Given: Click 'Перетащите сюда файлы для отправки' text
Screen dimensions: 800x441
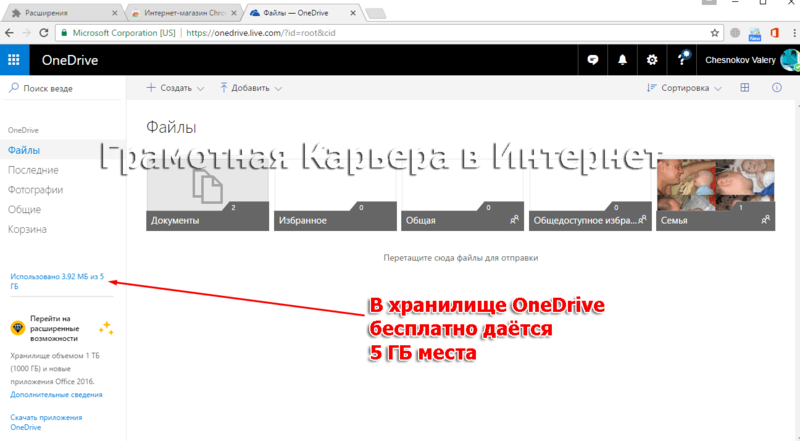Looking at the screenshot, I should pos(461,258).
